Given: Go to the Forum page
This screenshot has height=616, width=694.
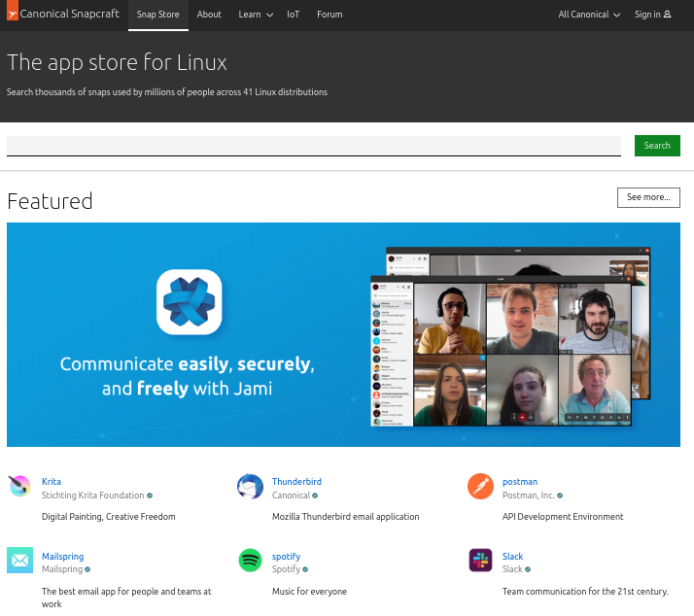Looking at the screenshot, I should [x=330, y=15].
